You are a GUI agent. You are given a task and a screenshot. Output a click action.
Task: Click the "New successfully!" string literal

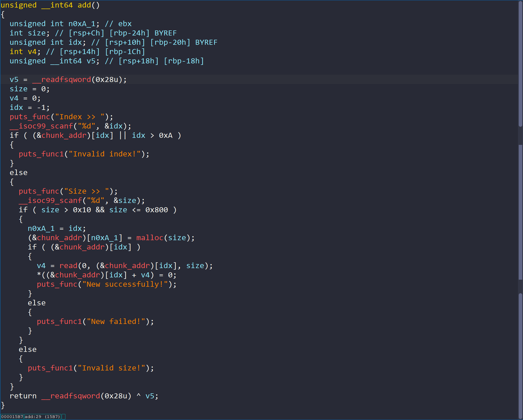click(125, 284)
